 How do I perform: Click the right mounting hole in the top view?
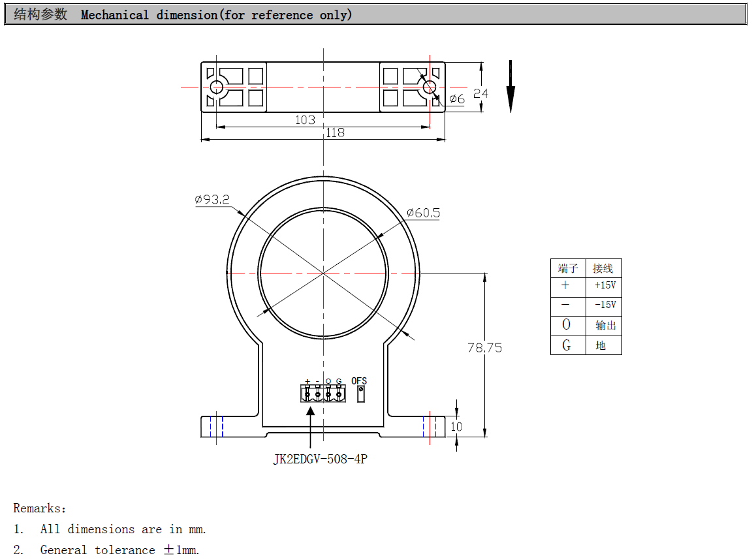tap(430, 87)
